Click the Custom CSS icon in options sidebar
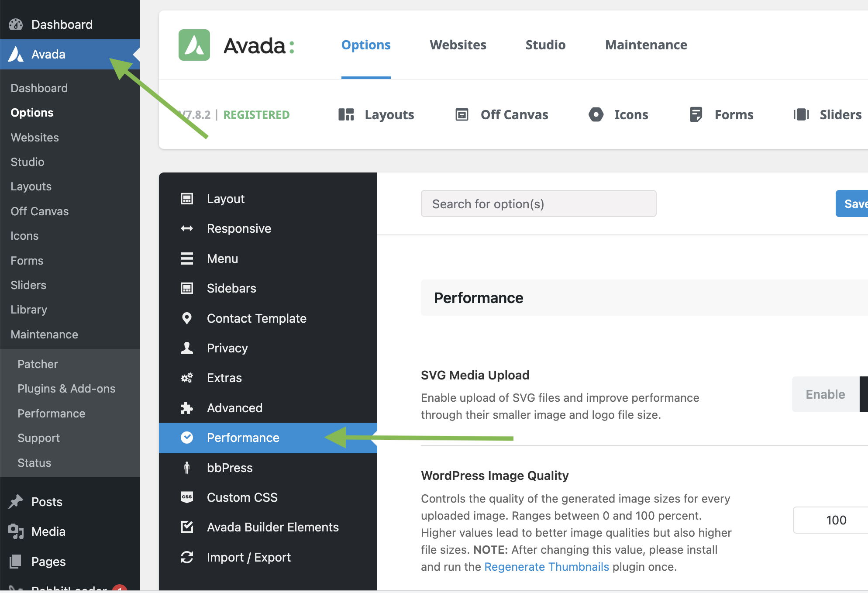 (x=187, y=497)
